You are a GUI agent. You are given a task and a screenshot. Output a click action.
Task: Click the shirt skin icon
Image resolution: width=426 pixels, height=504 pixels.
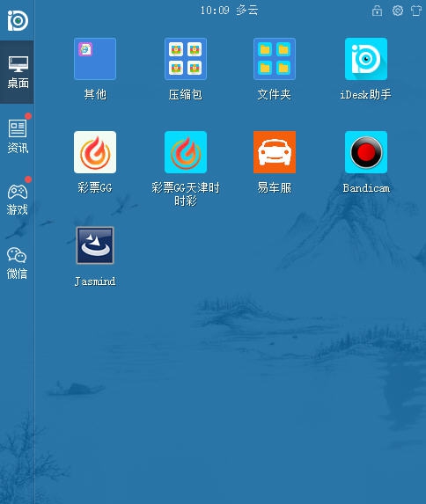tap(416, 11)
